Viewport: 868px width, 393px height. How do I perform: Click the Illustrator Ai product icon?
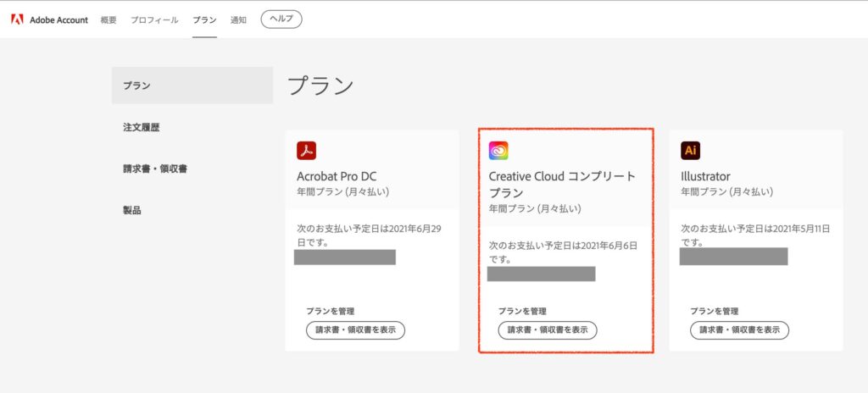coord(690,151)
